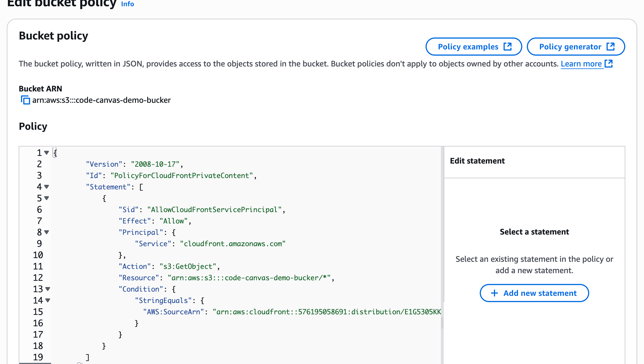The image size is (644, 364).
Task: Open the Info link beside page title
Action: point(127,4)
